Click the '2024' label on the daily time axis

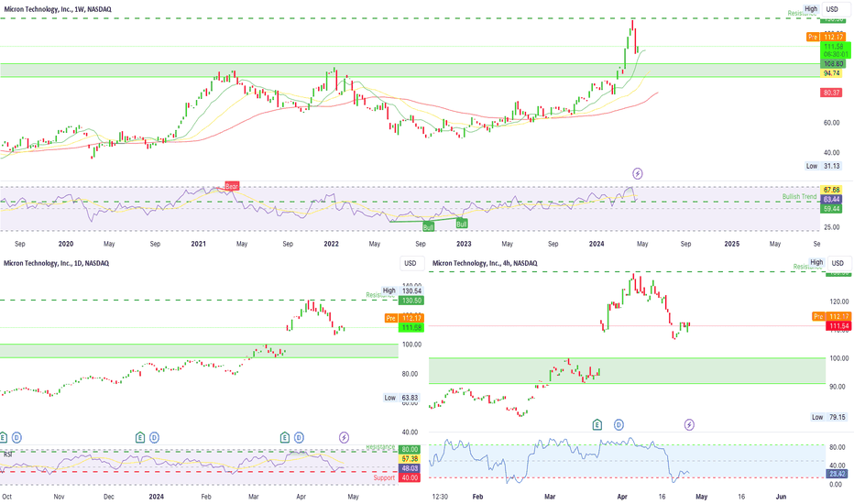157,497
